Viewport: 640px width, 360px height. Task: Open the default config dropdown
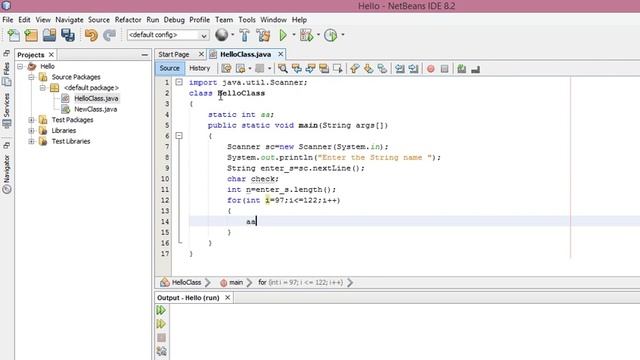pos(168,35)
